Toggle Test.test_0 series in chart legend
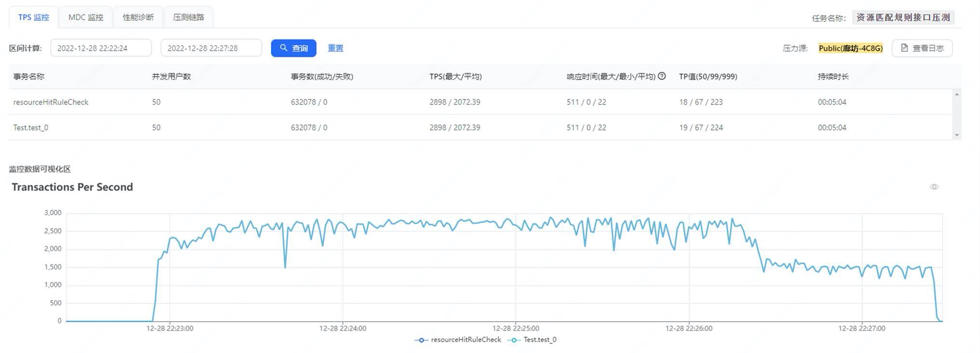This screenshot has height=353, width=980. click(x=532, y=340)
